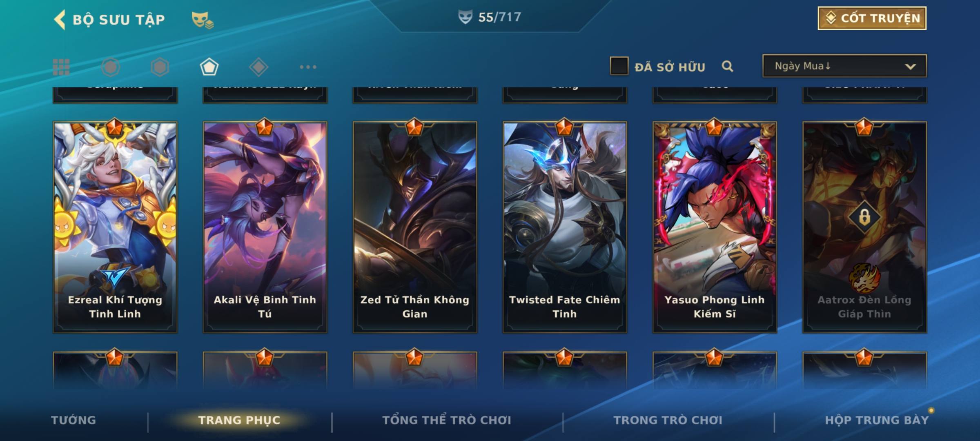This screenshot has height=441, width=980.
Task: Open the three-dots more filters icon
Action: coord(308,67)
